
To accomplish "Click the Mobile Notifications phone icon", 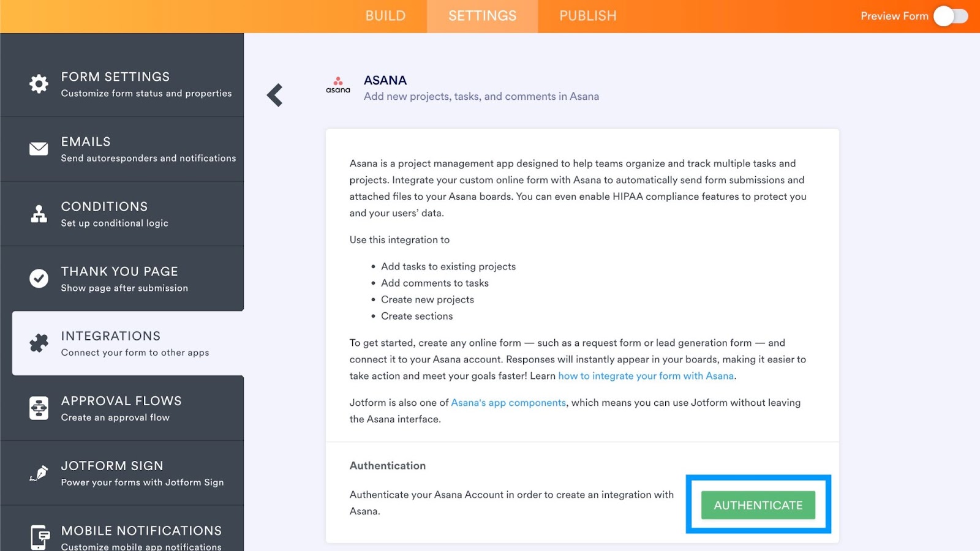I will coord(40,538).
